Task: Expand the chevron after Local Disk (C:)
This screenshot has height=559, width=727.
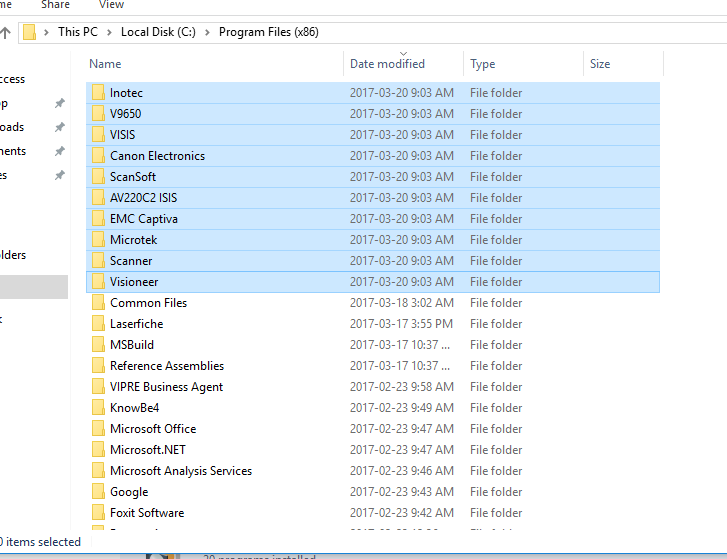Action: (207, 32)
